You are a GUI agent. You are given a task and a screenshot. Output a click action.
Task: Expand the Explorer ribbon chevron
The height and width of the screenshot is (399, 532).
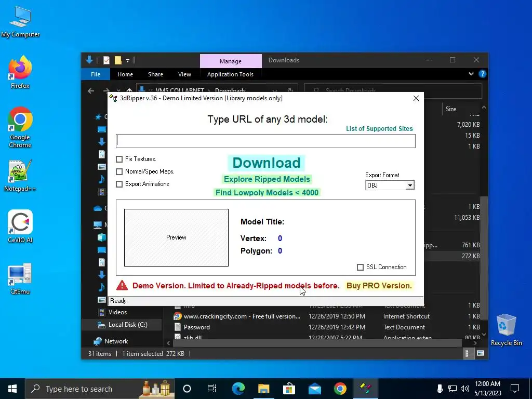coord(471,74)
